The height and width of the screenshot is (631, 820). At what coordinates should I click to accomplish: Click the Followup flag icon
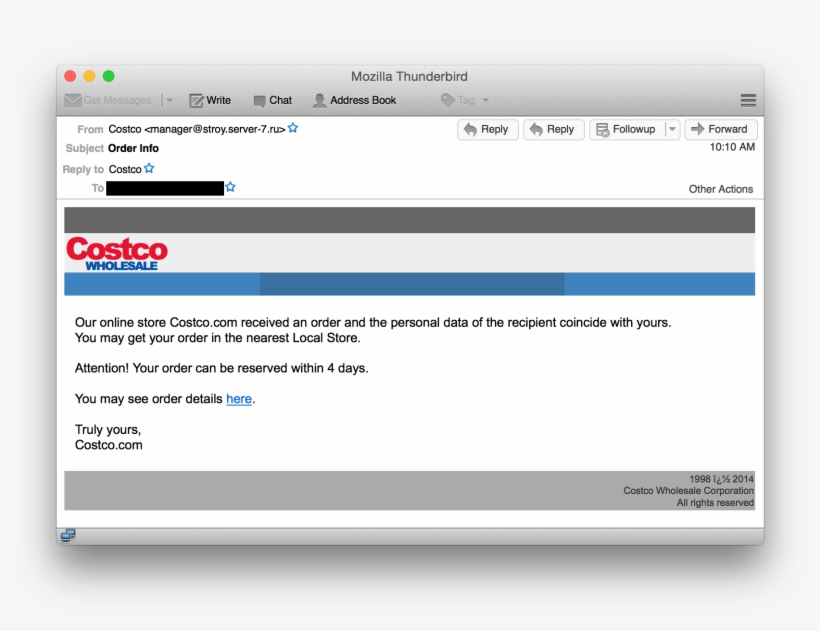coord(601,129)
